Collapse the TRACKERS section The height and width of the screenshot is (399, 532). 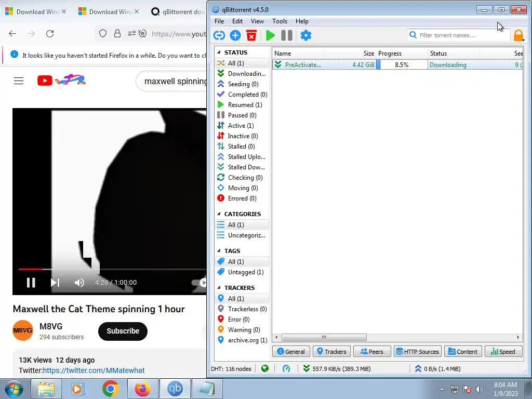point(219,288)
